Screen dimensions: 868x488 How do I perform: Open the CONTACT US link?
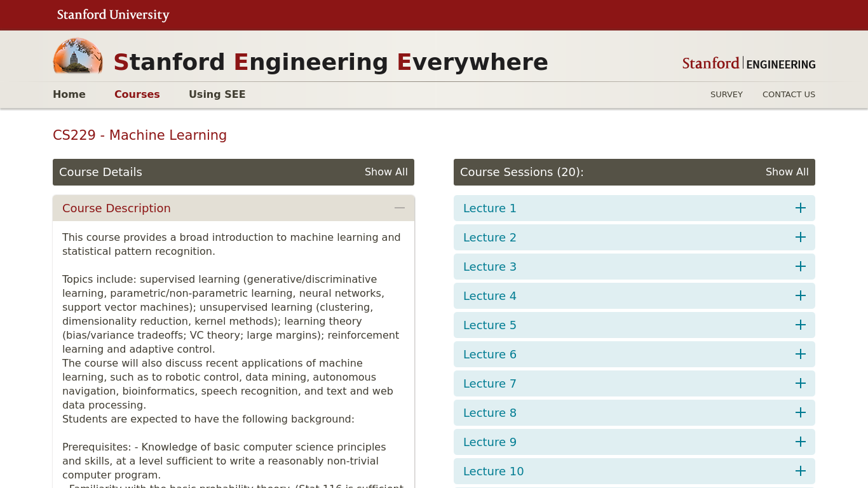789,94
